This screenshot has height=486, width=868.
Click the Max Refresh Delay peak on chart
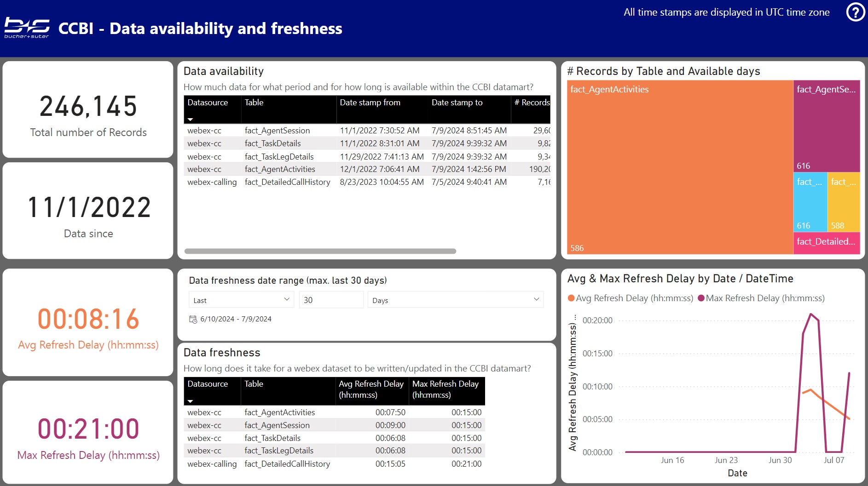tap(810, 314)
